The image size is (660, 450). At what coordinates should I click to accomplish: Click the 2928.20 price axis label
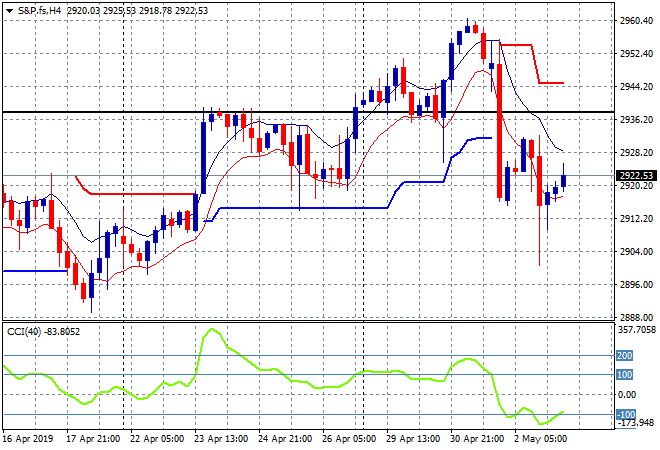(636, 152)
